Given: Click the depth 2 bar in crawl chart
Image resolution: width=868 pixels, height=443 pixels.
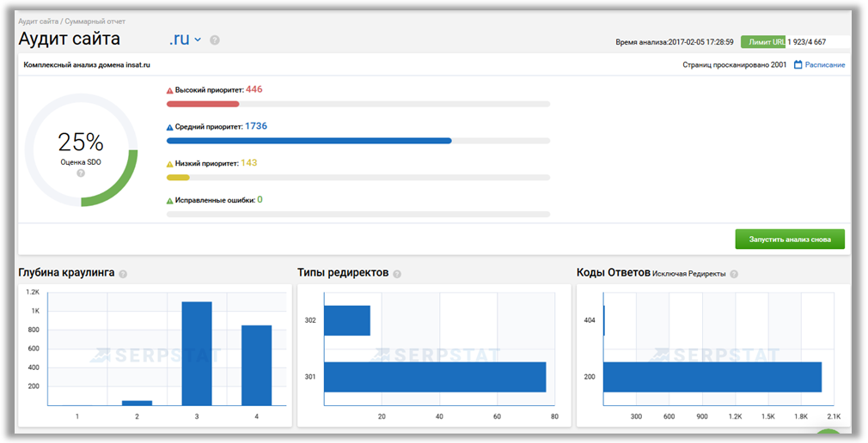Looking at the screenshot, I should (138, 404).
